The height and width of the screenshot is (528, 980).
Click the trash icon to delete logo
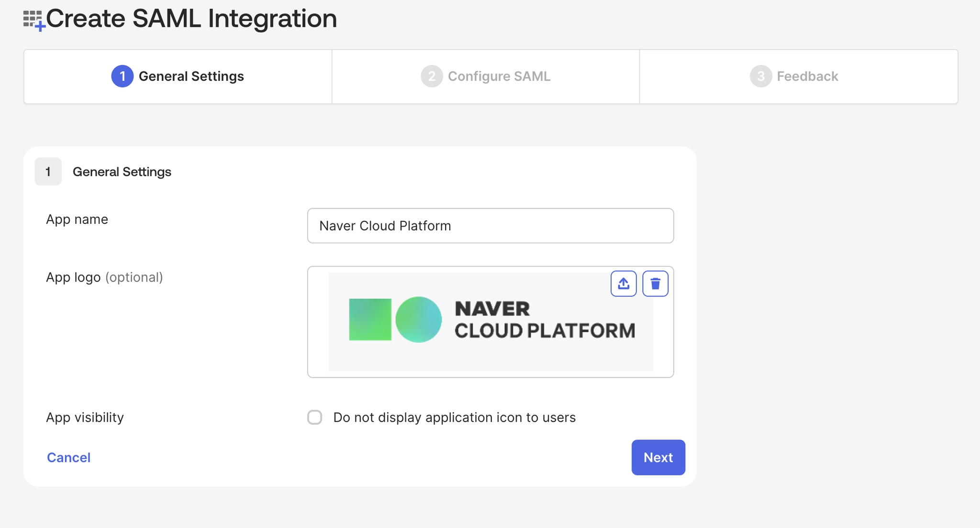pyautogui.click(x=655, y=284)
